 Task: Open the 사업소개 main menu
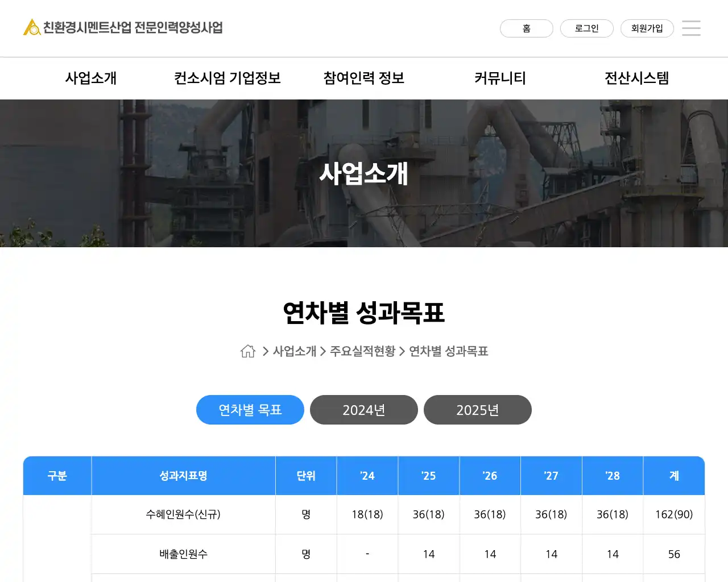(91, 78)
